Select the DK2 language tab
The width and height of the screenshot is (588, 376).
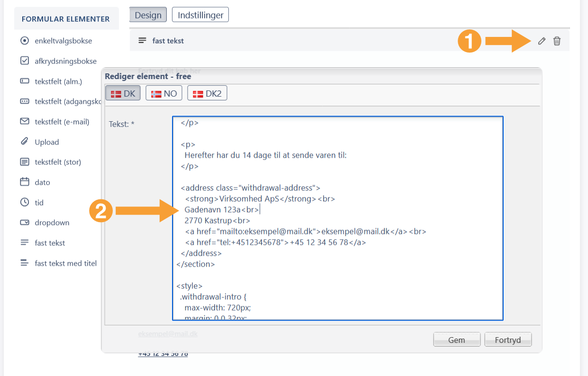pos(207,94)
